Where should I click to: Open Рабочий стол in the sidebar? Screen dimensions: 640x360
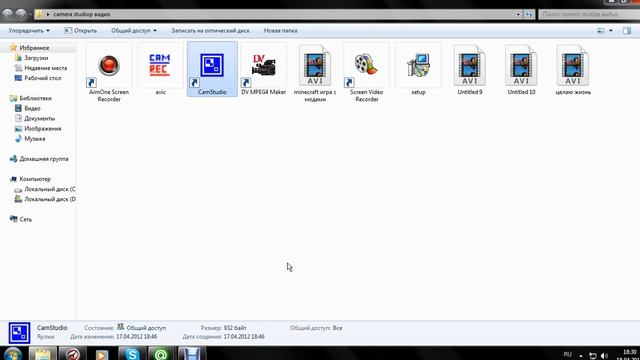42,78
